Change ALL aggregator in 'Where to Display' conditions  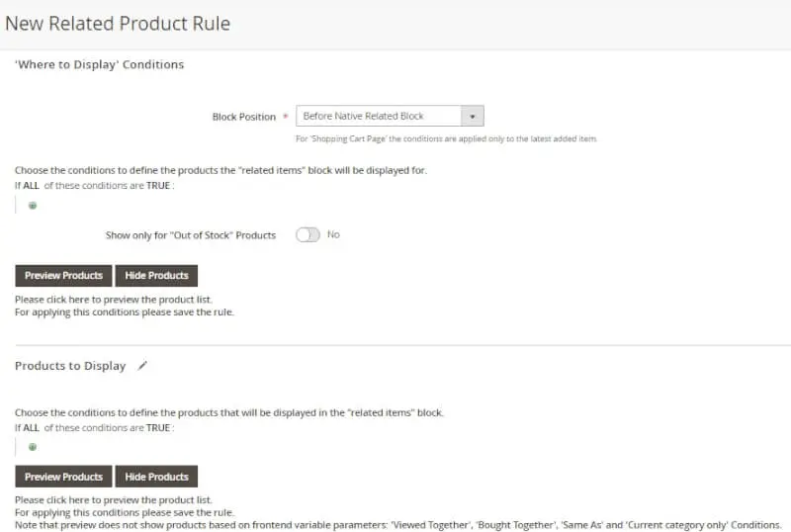pos(32,185)
